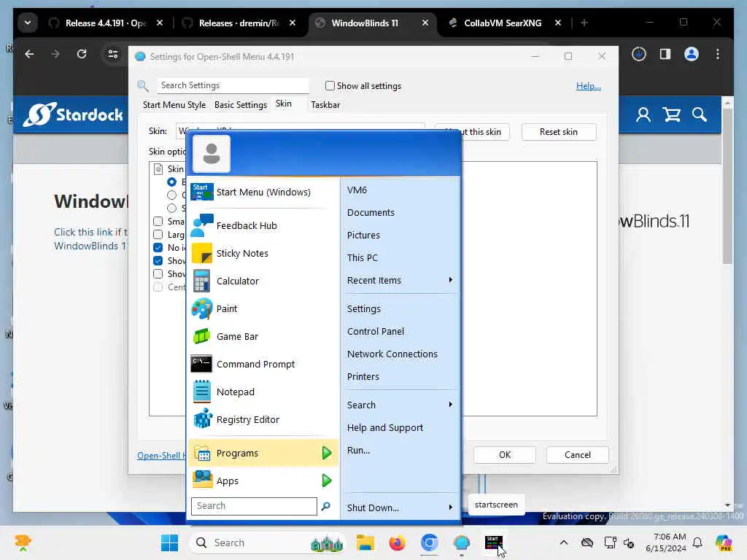Show hidden system tray icons chevron
Screen dimensions: 747x560
point(564,542)
